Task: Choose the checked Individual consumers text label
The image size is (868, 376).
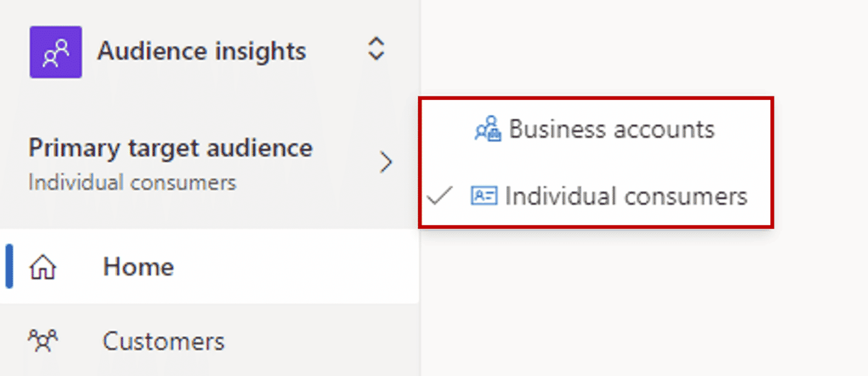Action: 626,196
